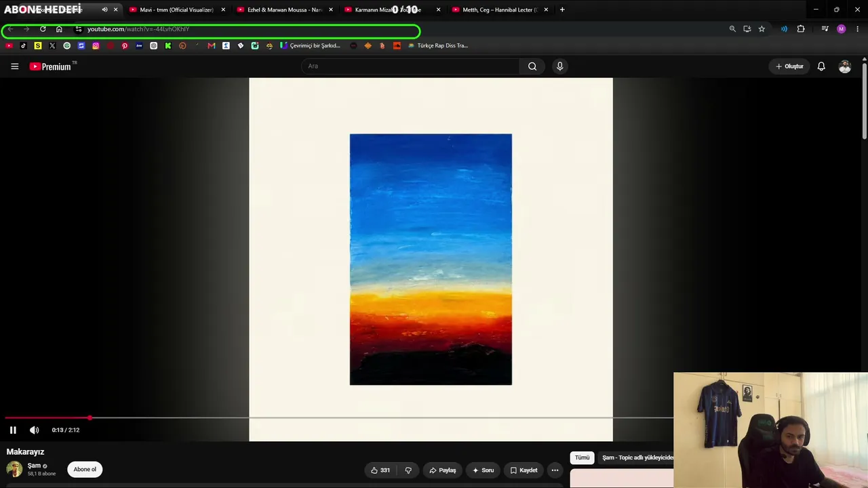Seek using the video progress bar
This screenshot has width=868, height=488.
339,418
